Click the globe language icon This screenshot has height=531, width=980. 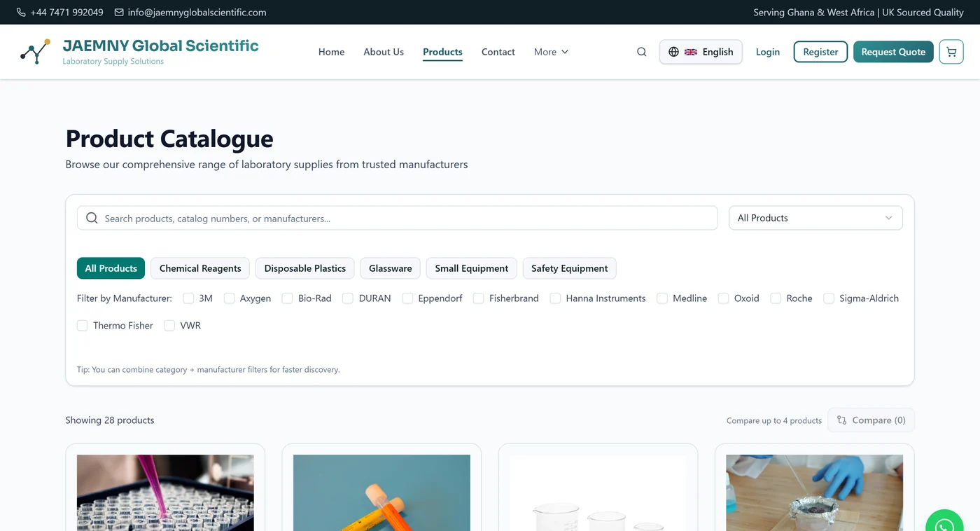(x=673, y=52)
